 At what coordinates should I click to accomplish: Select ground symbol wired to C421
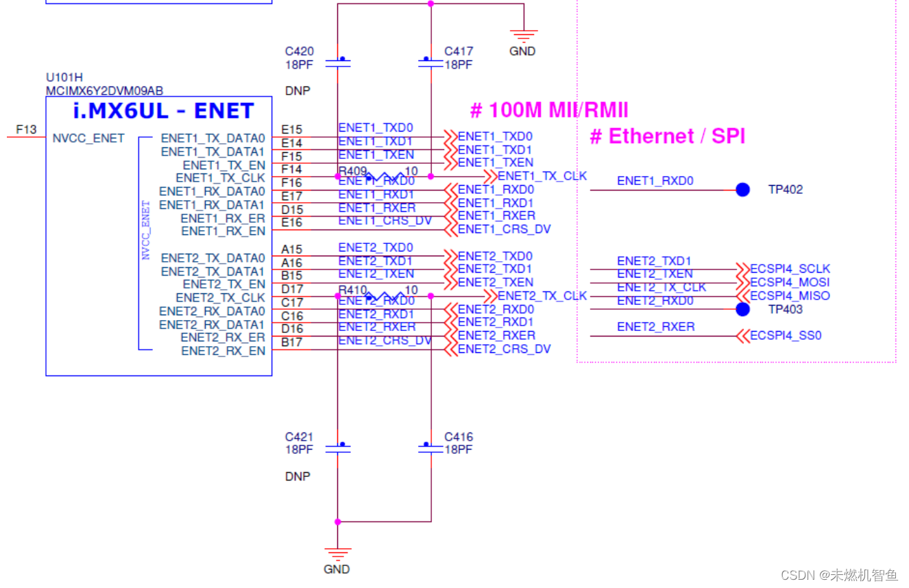(337, 554)
